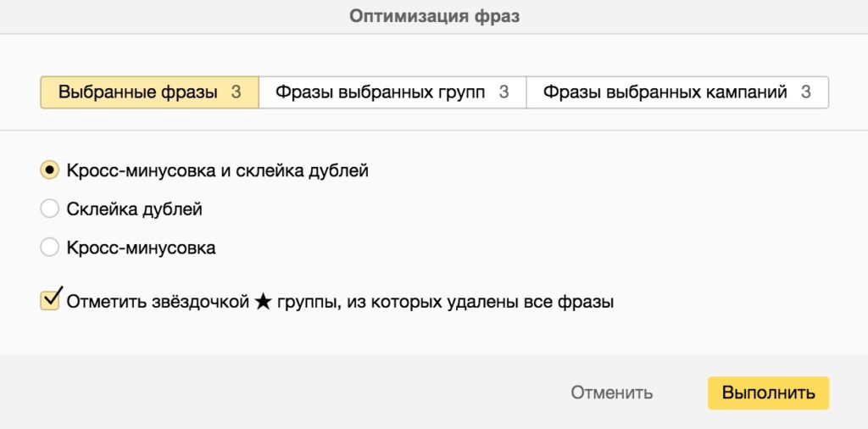868x429 pixels.
Task: Click the star icon in the checkbox label
Action: click(262, 301)
